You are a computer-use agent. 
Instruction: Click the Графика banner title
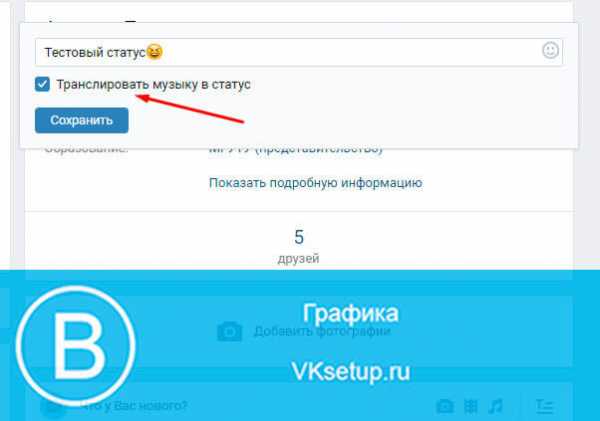tap(351, 313)
